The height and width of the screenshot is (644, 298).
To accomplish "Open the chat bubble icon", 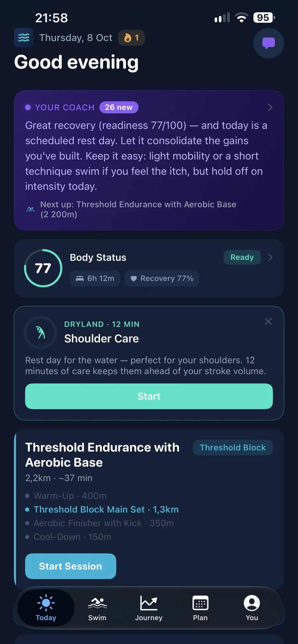I will point(269,43).
